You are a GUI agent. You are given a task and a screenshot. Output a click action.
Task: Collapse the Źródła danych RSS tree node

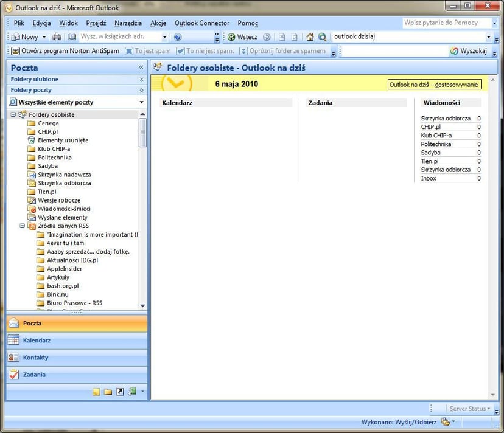pos(22,226)
